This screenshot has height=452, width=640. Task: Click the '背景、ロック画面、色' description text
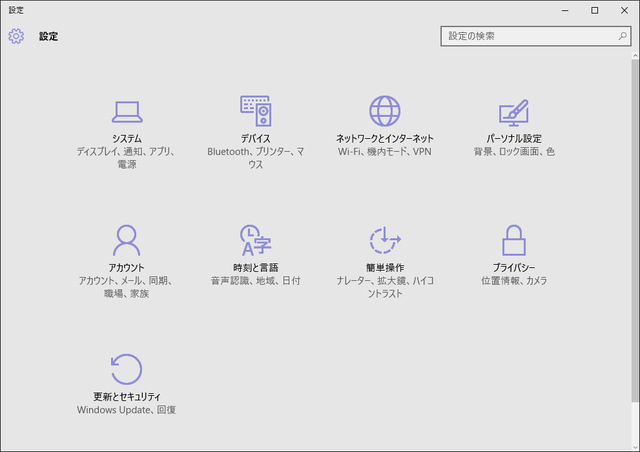click(514, 151)
